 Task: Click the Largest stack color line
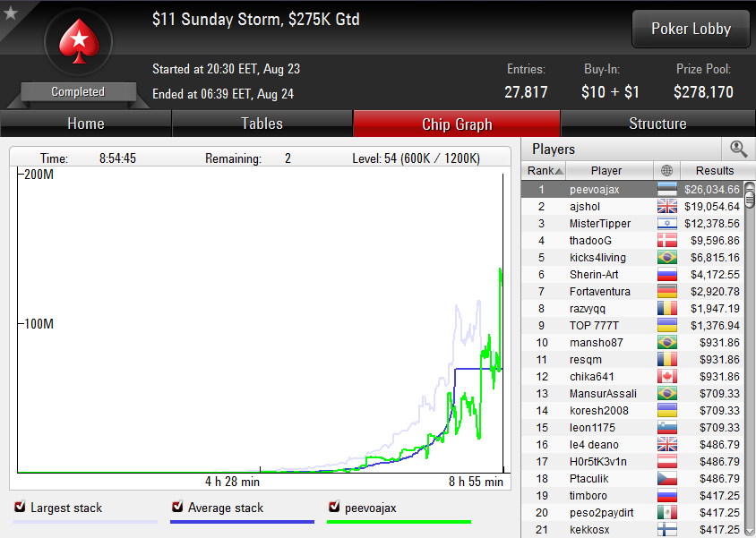click(x=85, y=522)
